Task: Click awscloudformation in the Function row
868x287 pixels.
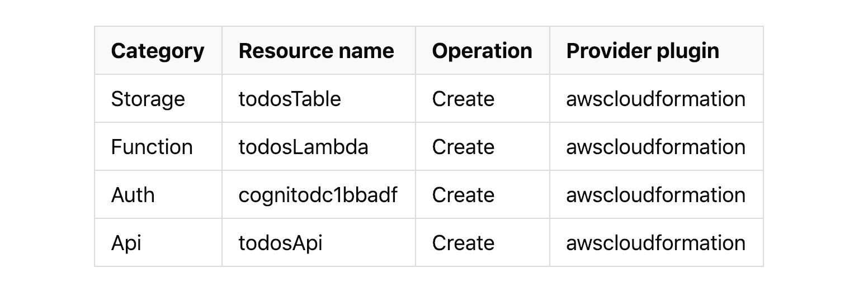Action: tap(655, 147)
